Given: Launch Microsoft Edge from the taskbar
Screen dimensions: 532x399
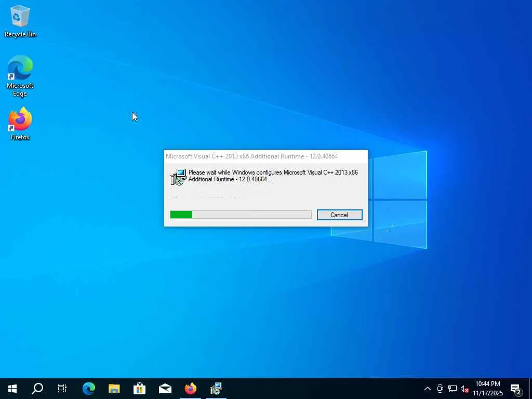Looking at the screenshot, I should [x=89, y=389].
